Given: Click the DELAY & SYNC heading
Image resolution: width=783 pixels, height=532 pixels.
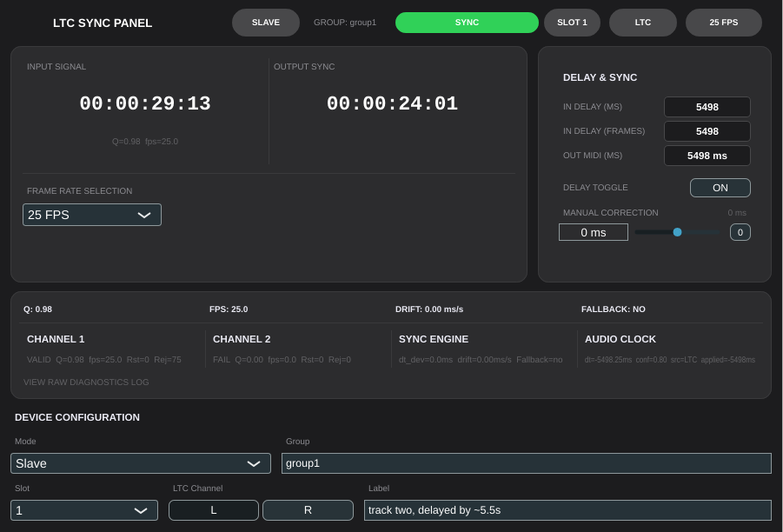Looking at the screenshot, I should pos(601,77).
